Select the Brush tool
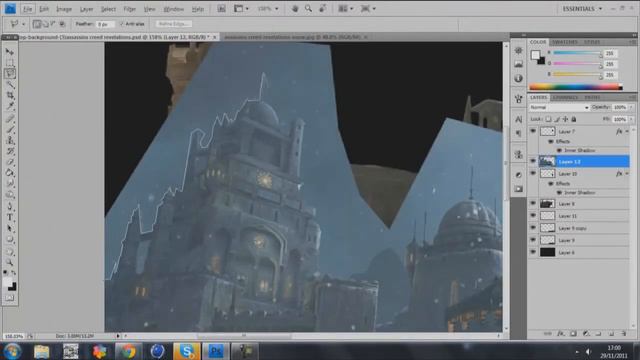 (10, 129)
